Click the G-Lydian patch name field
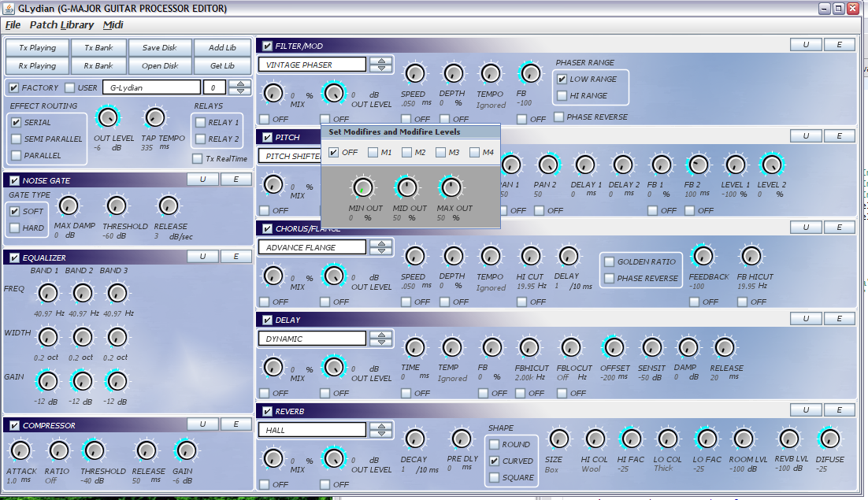Viewport: 868px width, 500px height. 153,87
